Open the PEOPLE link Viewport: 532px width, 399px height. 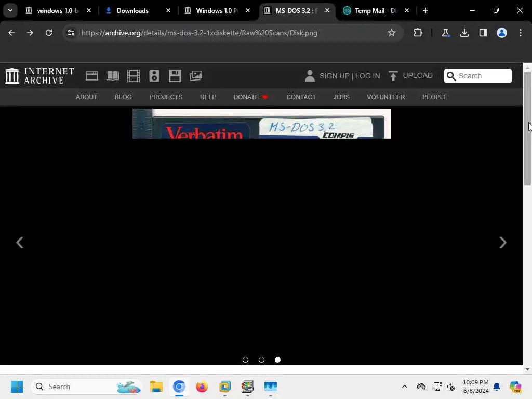click(x=435, y=97)
